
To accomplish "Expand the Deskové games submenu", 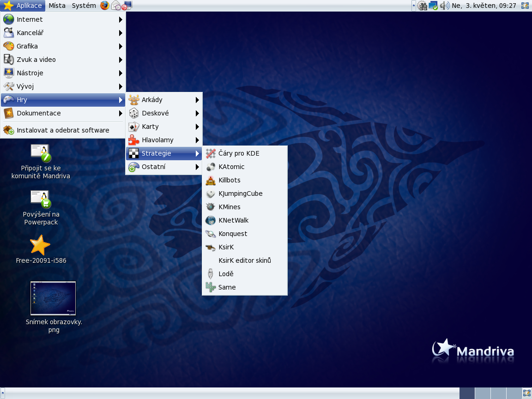I will click(x=164, y=113).
